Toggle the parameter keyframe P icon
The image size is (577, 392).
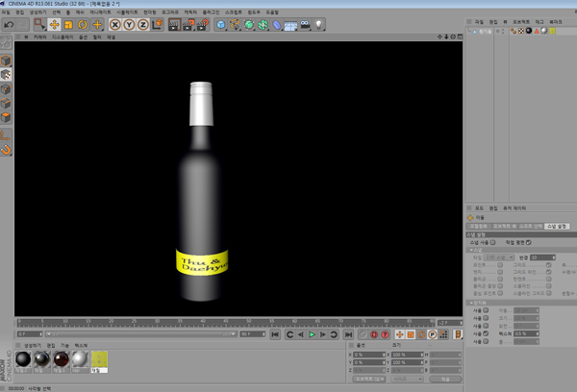pos(433,334)
